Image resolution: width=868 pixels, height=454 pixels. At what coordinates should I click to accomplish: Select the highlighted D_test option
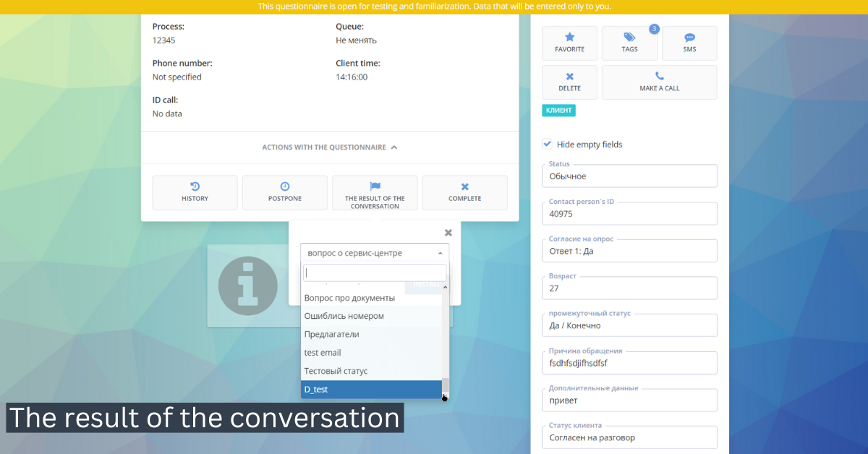coord(371,389)
